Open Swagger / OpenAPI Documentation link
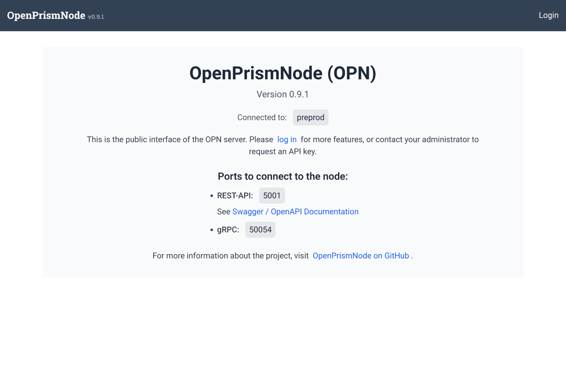This screenshot has width=566, height=392. point(295,212)
